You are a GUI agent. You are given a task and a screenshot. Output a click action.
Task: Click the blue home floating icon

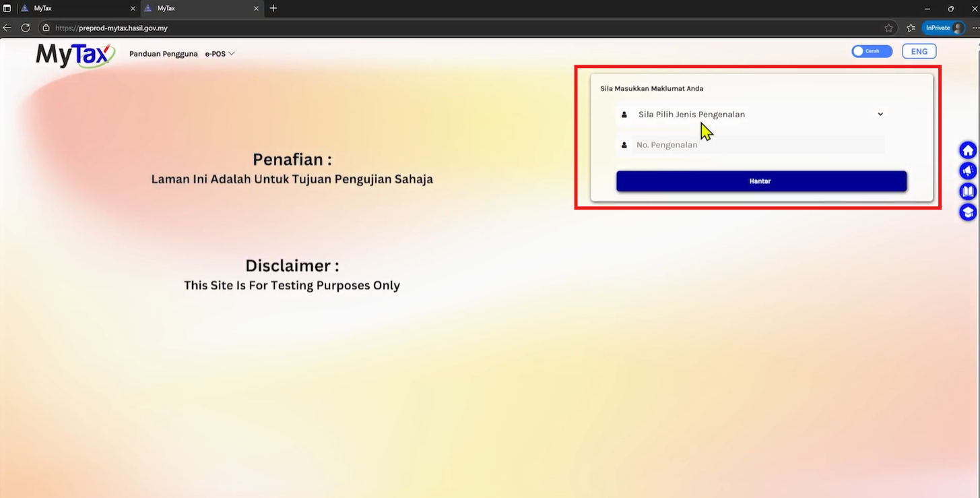(968, 150)
